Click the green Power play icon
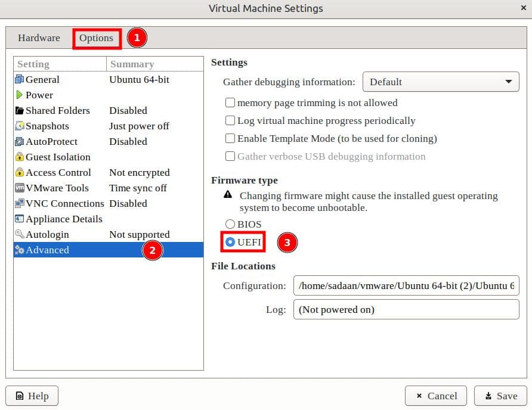 coord(19,95)
